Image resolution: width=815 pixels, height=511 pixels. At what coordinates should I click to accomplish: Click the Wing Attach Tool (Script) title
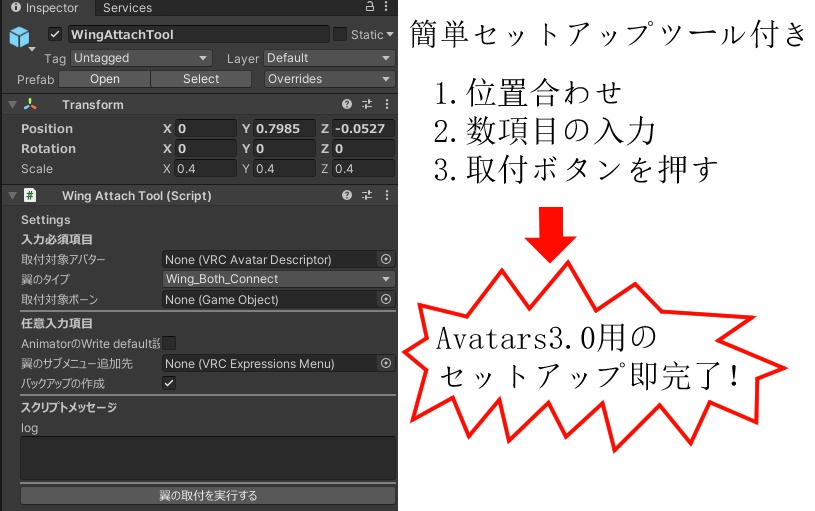137,195
